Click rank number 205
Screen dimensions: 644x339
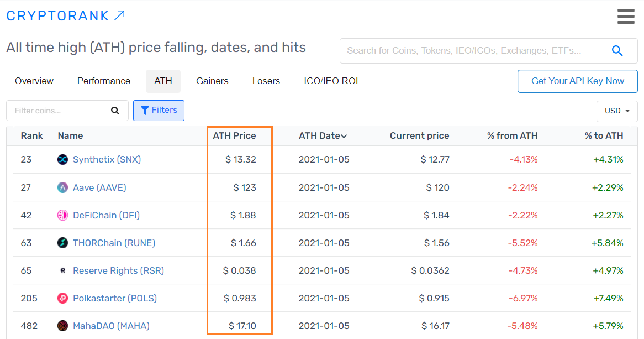pos(29,298)
